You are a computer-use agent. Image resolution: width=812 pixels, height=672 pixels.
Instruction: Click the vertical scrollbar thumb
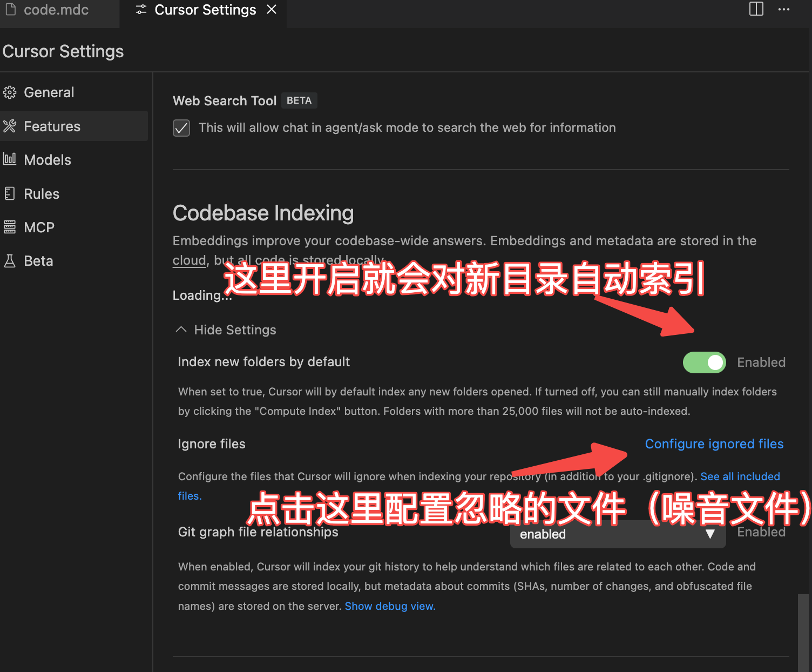pos(804,633)
